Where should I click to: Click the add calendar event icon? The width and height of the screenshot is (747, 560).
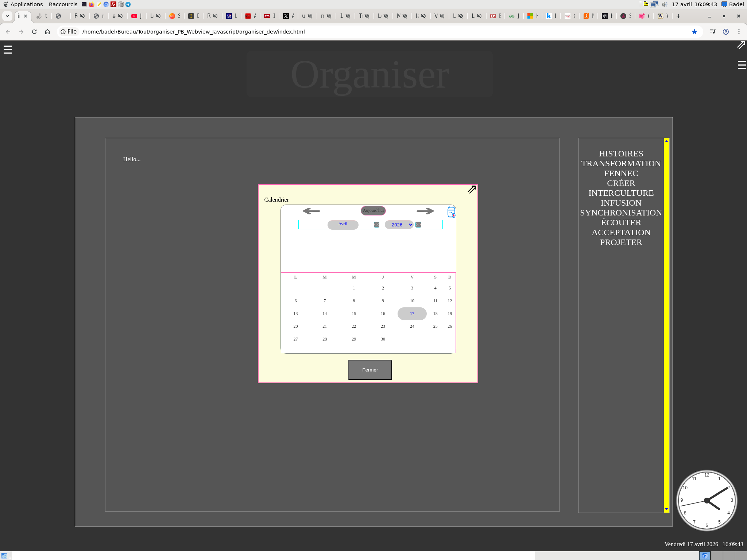451,212
